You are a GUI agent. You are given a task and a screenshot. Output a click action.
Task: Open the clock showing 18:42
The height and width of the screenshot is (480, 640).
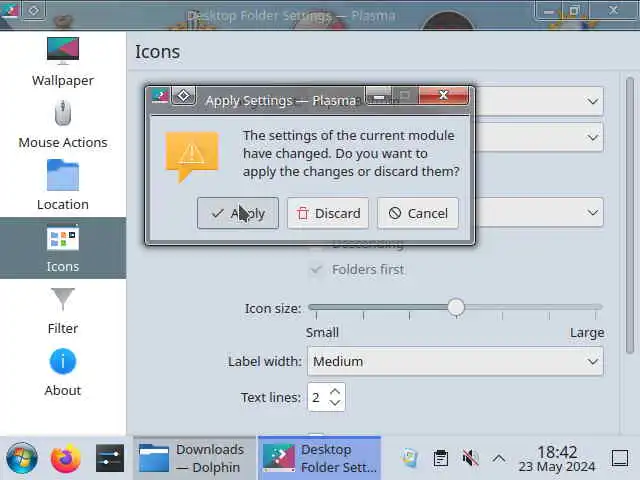(x=557, y=458)
